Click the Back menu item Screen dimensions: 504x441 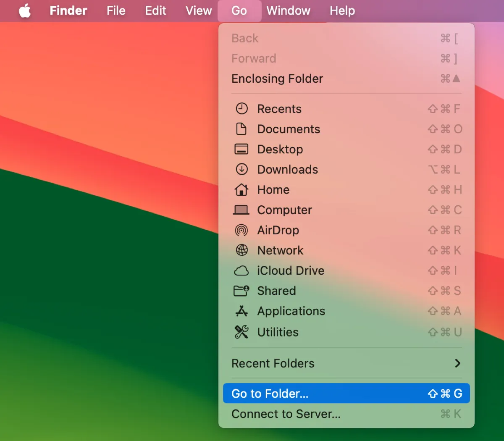click(x=346, y=38)
